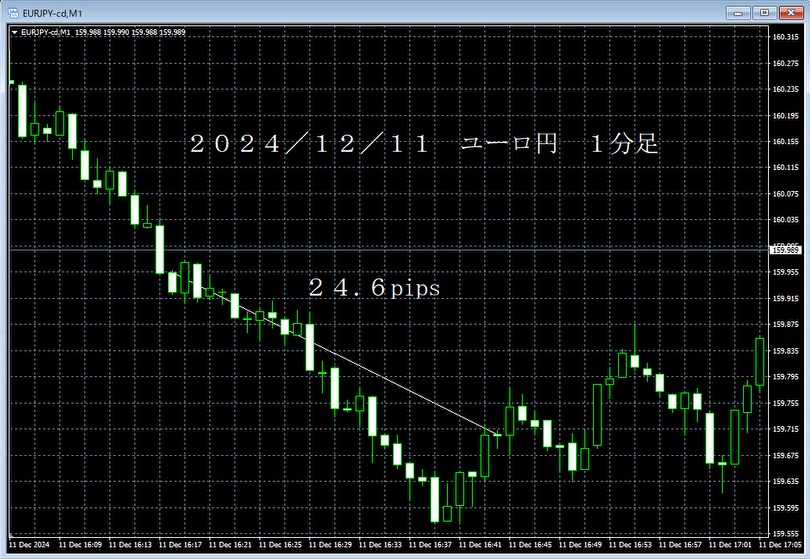This screenshot has width=810, height=559.
Task: Click the '11 Dec 16:37' time axis label
Action: point(430,545)
